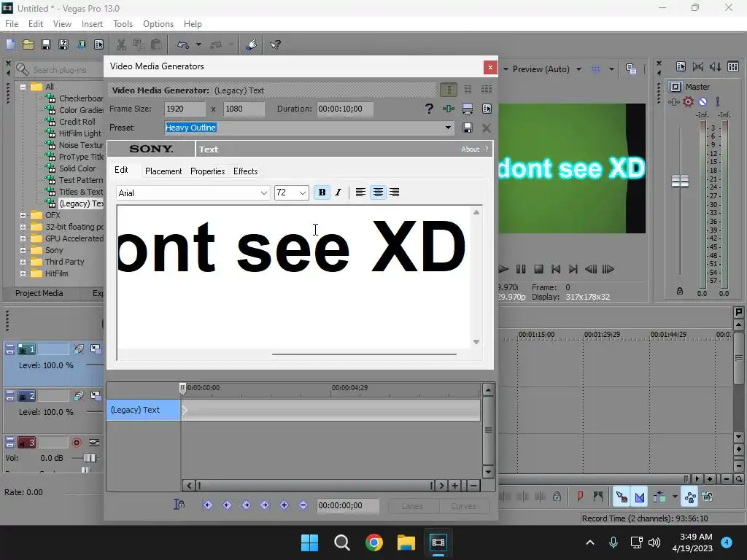Align text right
The image size is (747, 560).
395,192
